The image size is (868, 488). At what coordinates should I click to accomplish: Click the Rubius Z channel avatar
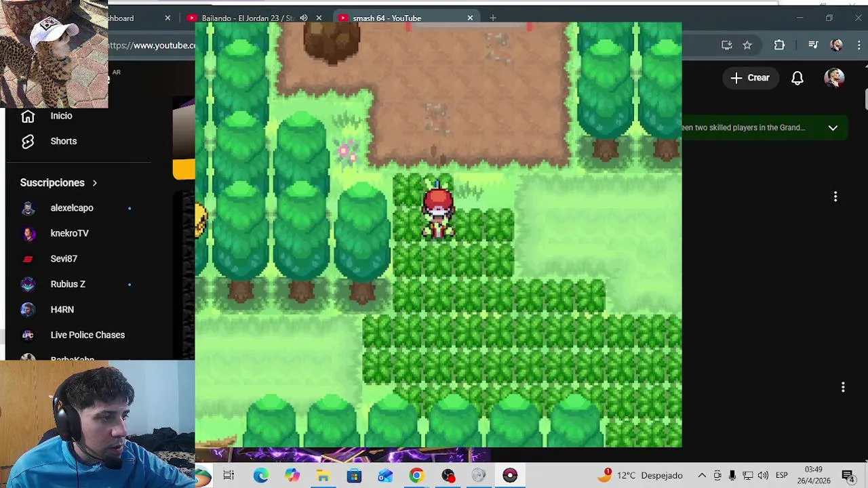click(28, 284)
